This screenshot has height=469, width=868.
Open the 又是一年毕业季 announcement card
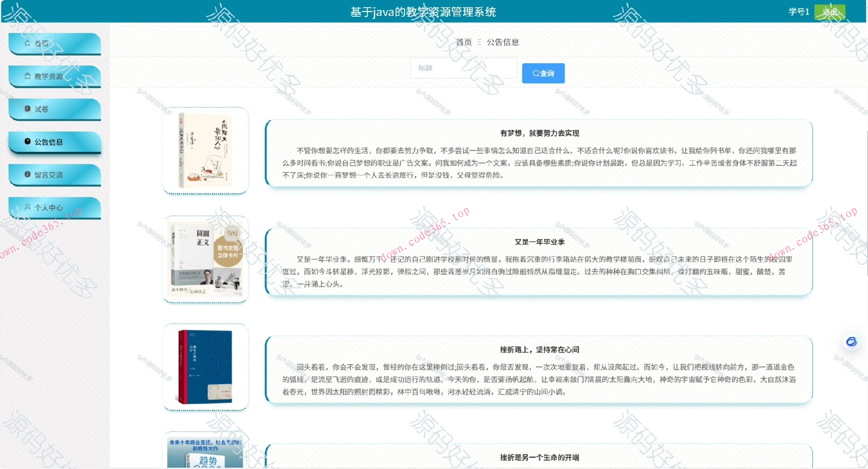tap(540, 241)
